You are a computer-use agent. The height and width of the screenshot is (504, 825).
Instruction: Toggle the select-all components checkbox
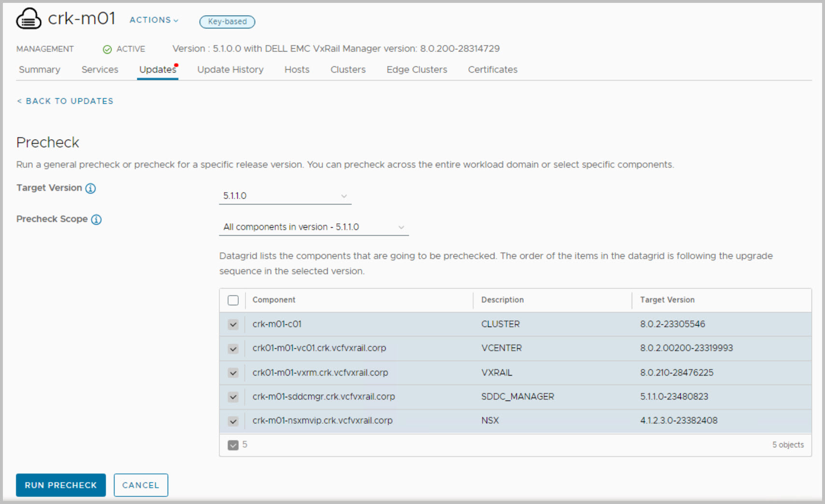click(233, 300)
